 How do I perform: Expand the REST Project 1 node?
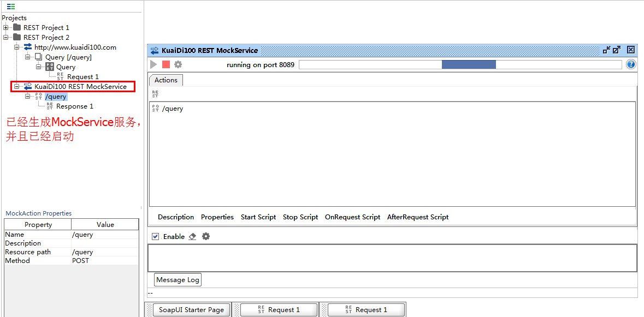(5, 27)
